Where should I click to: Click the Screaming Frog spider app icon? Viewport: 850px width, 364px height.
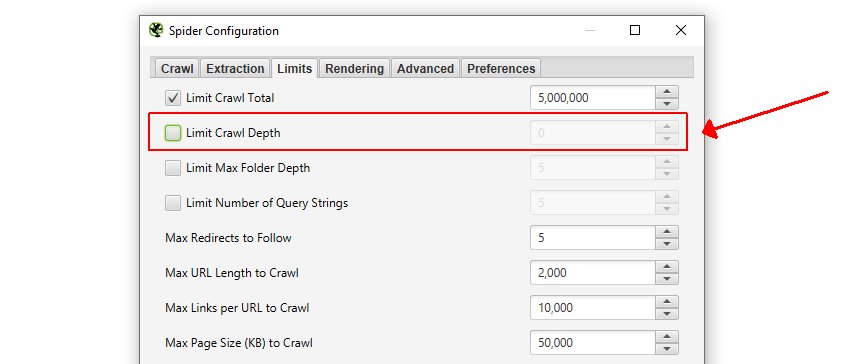[156, 30]
